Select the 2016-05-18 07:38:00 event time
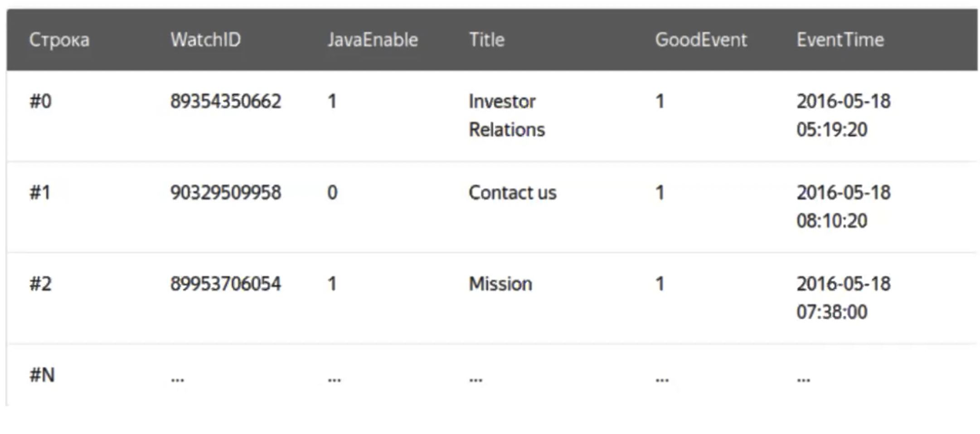This screenshot has width=980, height=434. [x=843, y=298]
